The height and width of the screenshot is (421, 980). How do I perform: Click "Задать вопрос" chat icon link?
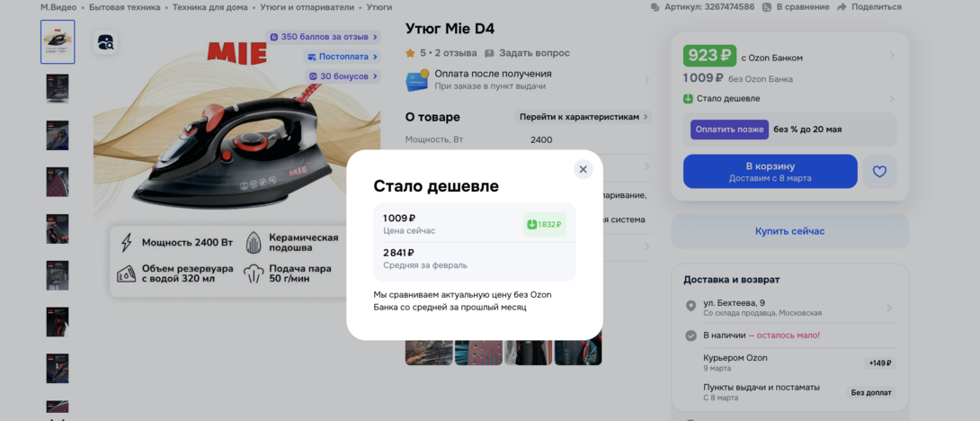click(490, 53)
